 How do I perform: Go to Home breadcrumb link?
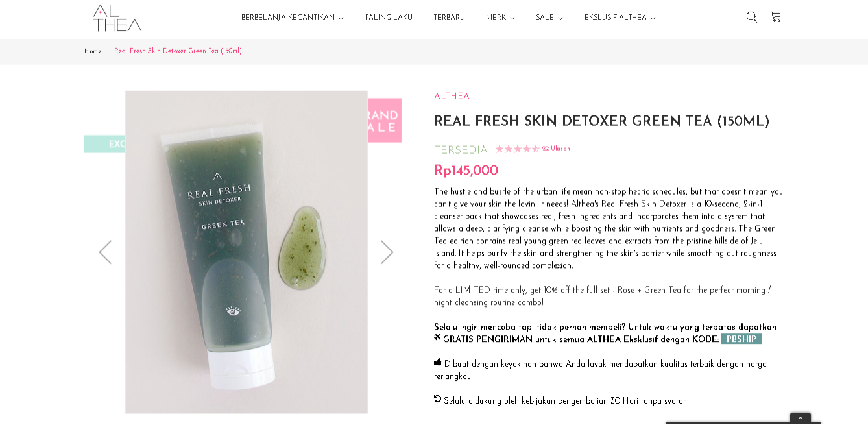(x=93, y=51)
